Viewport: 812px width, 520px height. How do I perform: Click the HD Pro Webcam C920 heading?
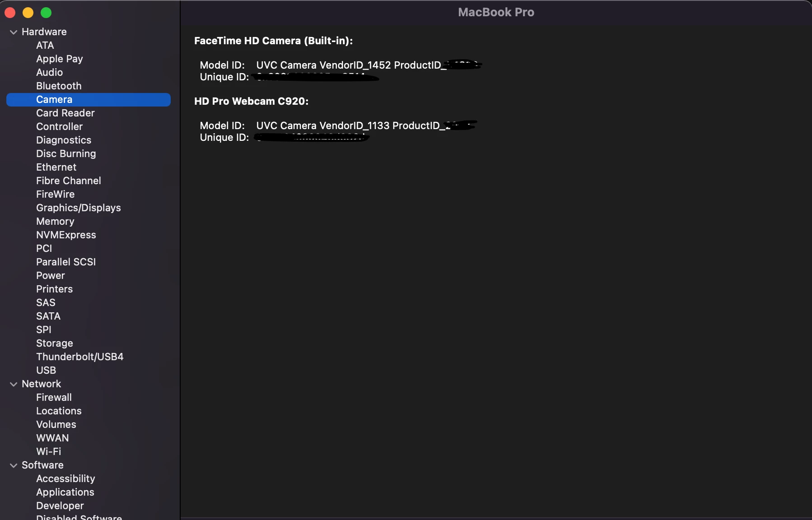coord(252,102)
